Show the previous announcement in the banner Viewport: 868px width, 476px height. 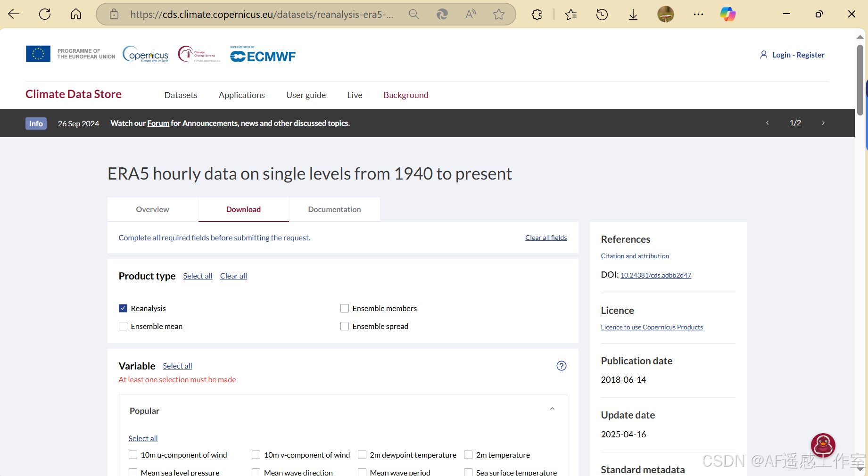(x=768, y=123)
